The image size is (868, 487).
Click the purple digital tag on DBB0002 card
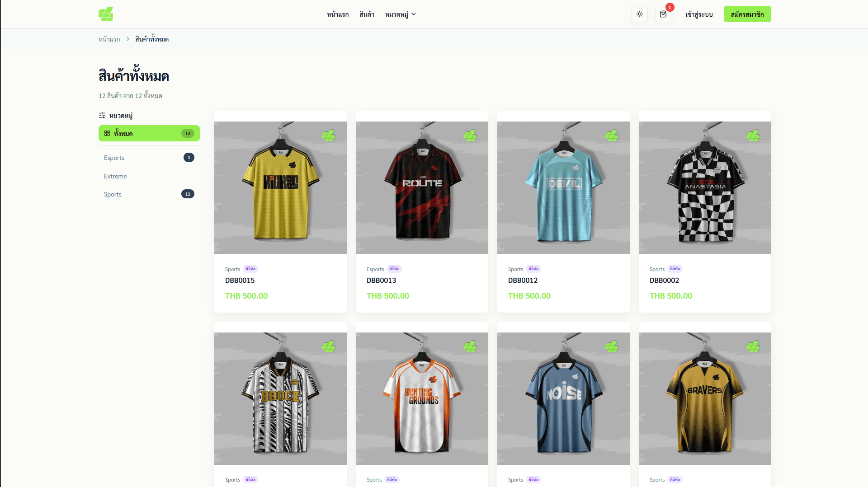pos(675,269)
